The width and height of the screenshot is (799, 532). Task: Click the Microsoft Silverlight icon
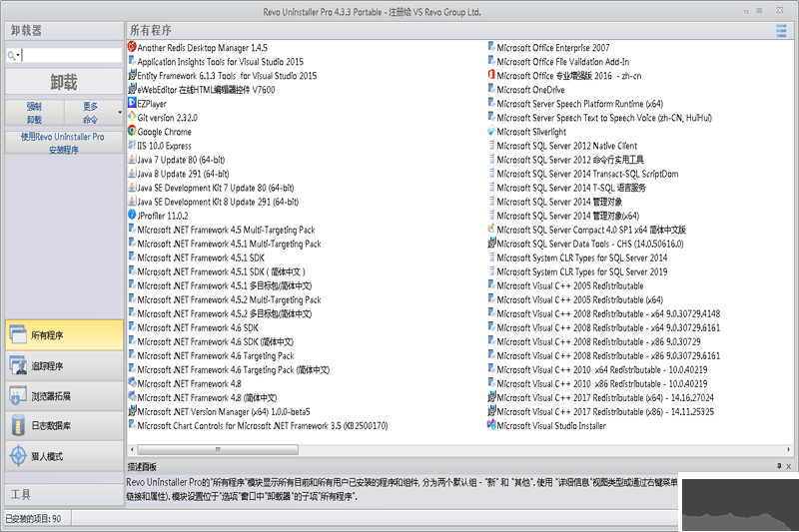(x=491, y=131)
